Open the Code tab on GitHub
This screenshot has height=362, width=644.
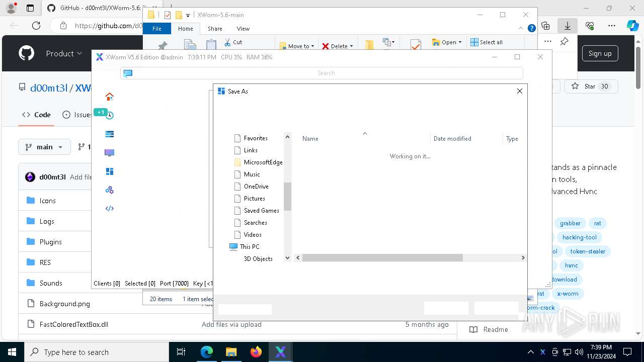36,115
